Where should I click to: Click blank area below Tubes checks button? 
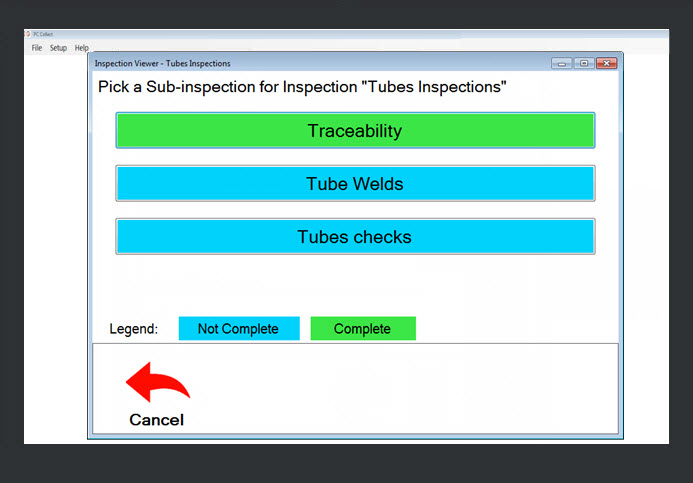pos(355,285)
